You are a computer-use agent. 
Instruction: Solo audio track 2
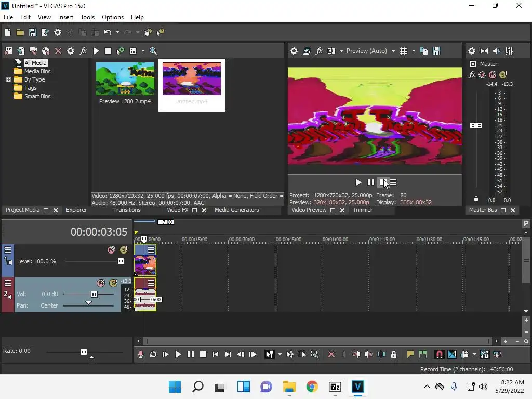[113, 283]
